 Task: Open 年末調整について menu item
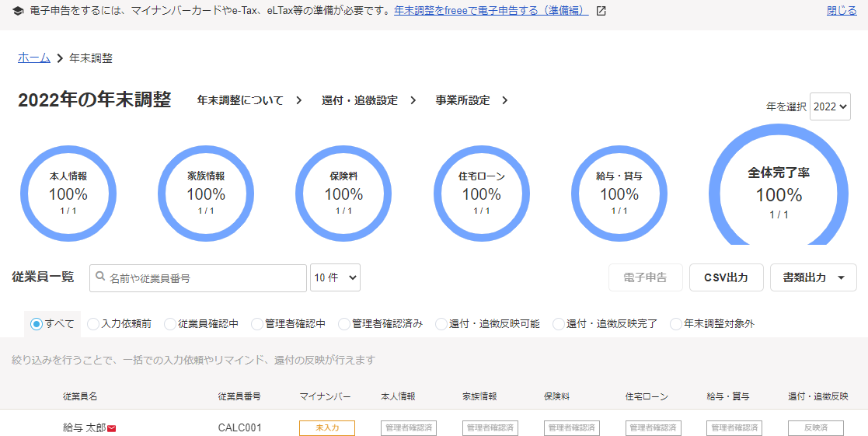coord(249,100)
